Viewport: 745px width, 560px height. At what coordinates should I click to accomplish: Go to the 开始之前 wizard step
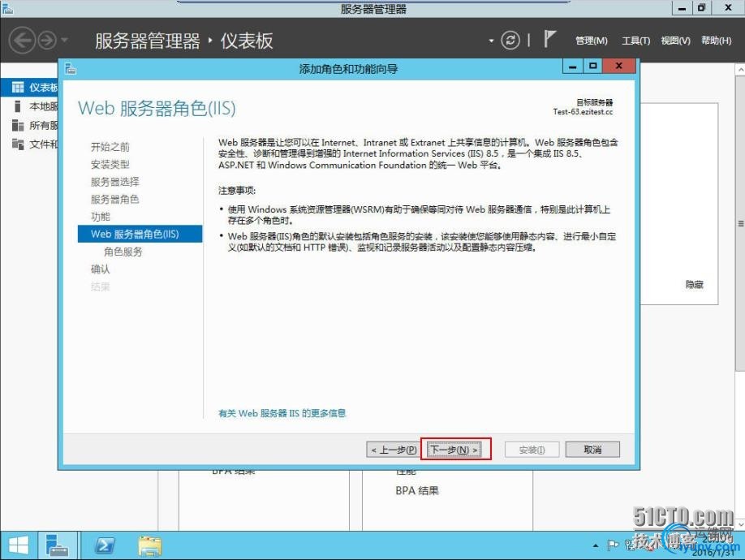[x=110, y=147]
